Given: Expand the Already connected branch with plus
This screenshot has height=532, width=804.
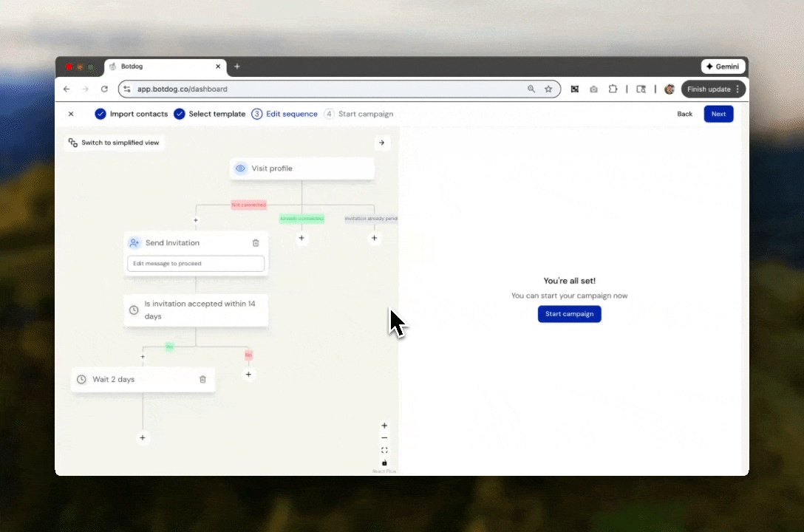Looking at the screenshot, I should pos(301,238).
